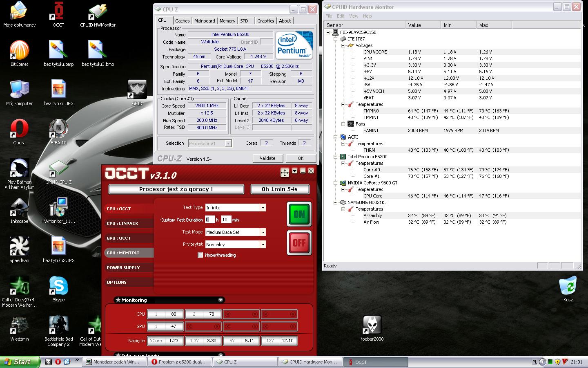The width and height of the screenshot is (588, 368).
Task: Open the File menu in Hardware Monitor
Action: pos(329,16)
